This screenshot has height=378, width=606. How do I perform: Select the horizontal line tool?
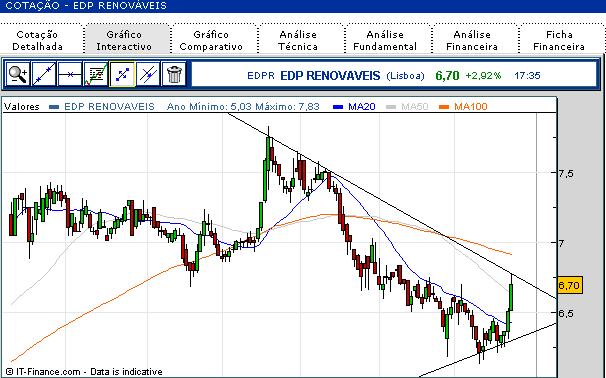click(70, 74)
